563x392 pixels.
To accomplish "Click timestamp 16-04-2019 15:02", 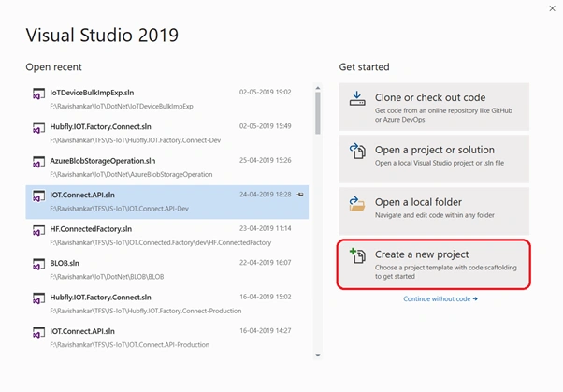I will click(x=266, y=298).
